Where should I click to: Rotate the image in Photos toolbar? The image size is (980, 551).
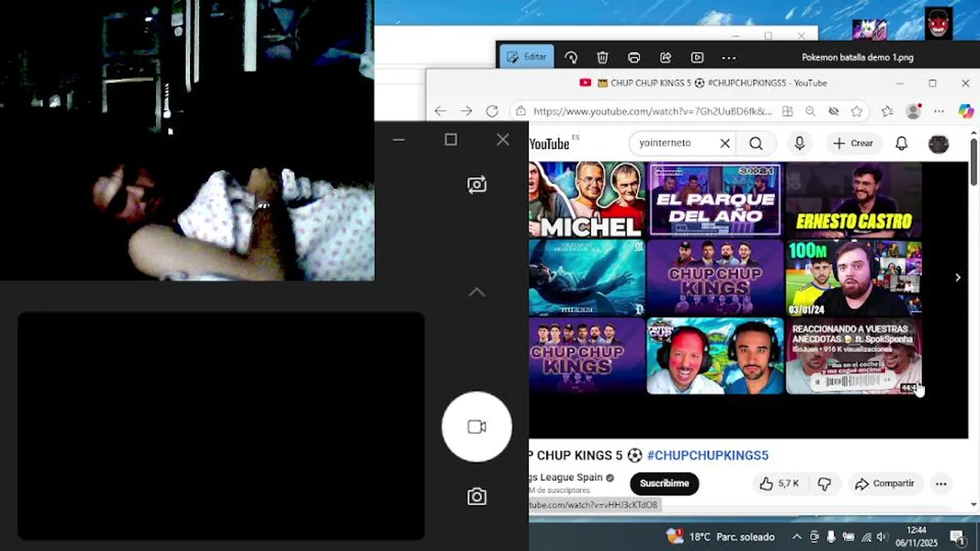tap(571, 57)
